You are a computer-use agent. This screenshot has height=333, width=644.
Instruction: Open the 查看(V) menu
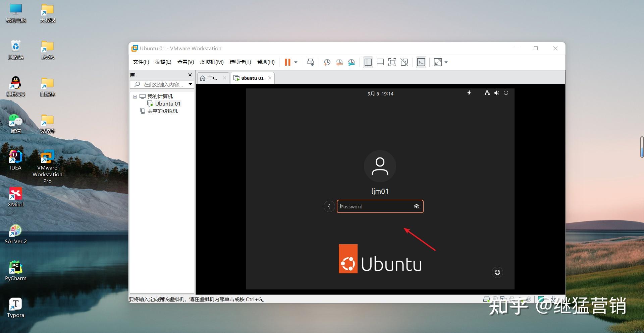tap(186, 62)
